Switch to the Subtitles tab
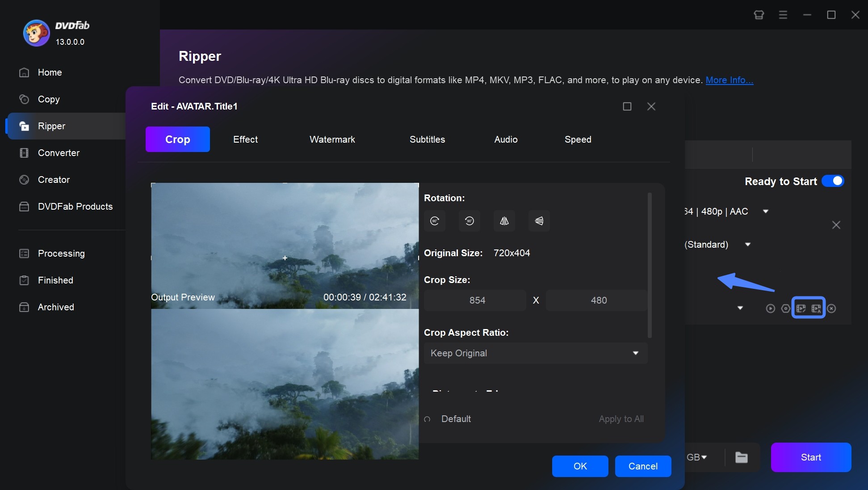This screenshot has height=490, width=868. (427, 139)
